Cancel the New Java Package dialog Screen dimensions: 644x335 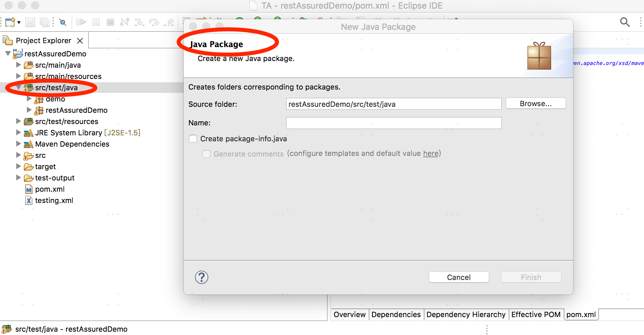point(459,277)
